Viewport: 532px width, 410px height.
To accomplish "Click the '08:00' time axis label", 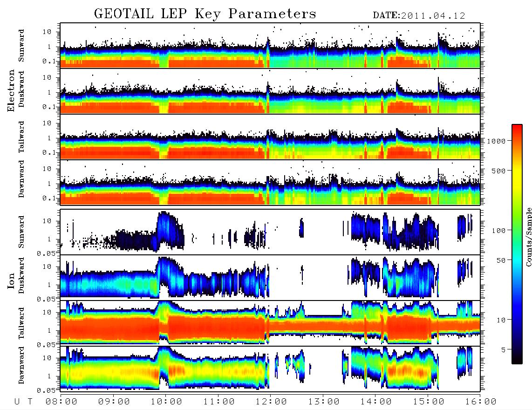I will [x=61, y=402].
